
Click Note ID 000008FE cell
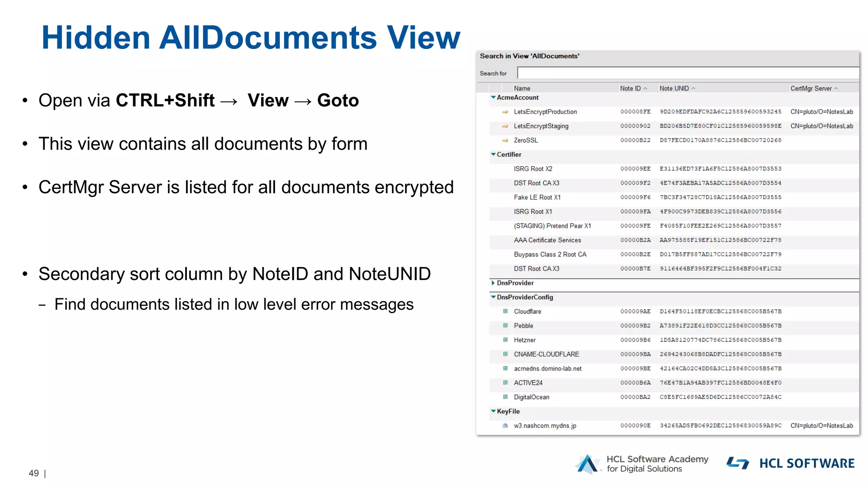tap(635, 112)
